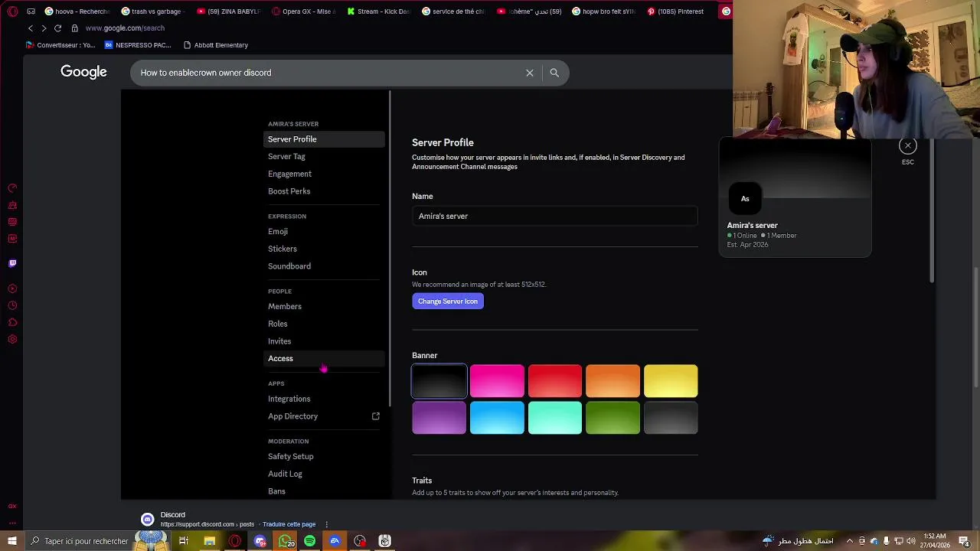980x551 pixels.
Task: Clear the Google search box with X
Action: coord(529,73)
